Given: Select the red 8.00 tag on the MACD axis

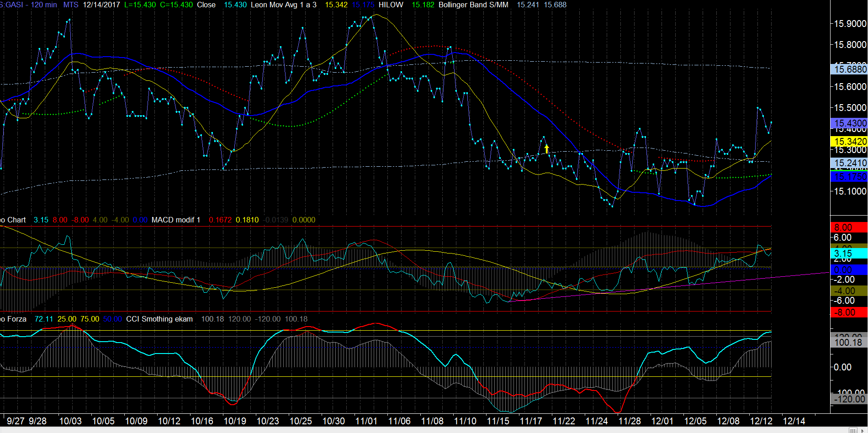Looking at the screenshot, I should 849,227.
